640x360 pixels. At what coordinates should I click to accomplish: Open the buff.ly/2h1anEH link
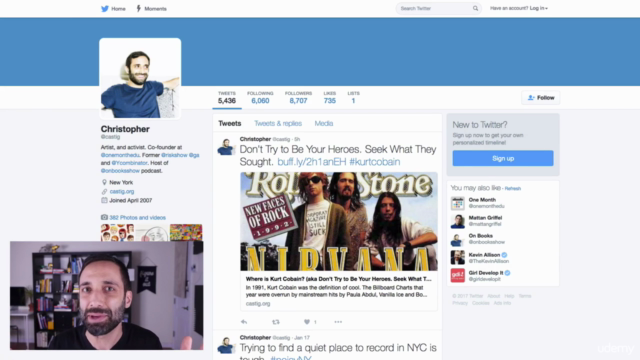coord(312,162)
